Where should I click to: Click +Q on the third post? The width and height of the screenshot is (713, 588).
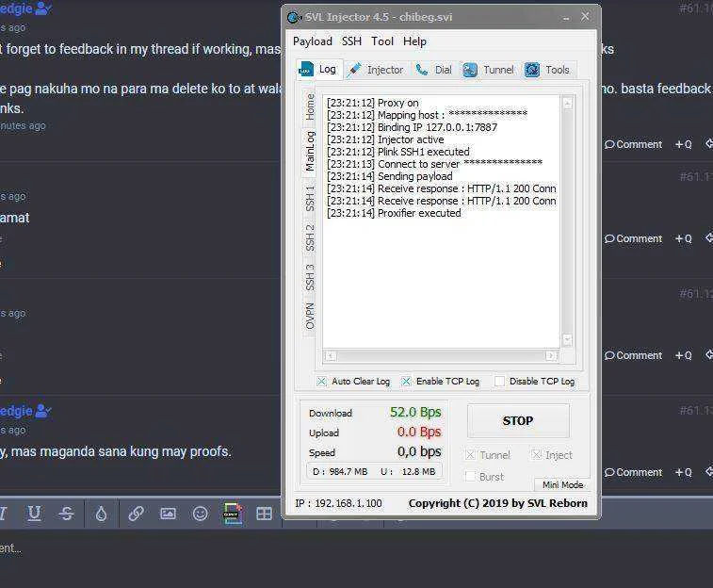(x=684, y=355)
